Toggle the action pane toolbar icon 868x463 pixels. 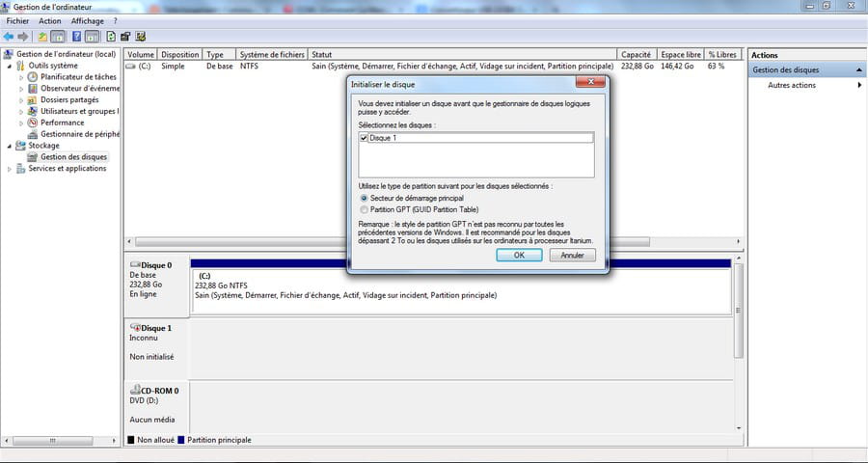pos(92,37)
